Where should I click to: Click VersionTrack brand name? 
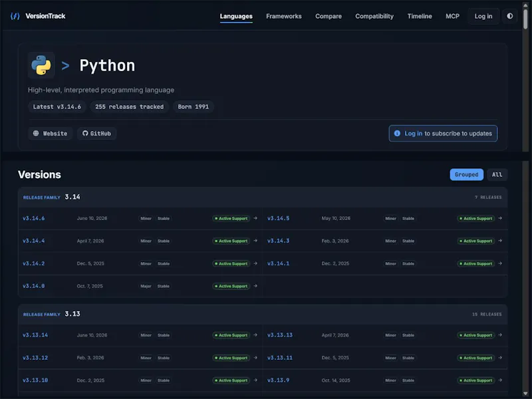pos(45,16)
